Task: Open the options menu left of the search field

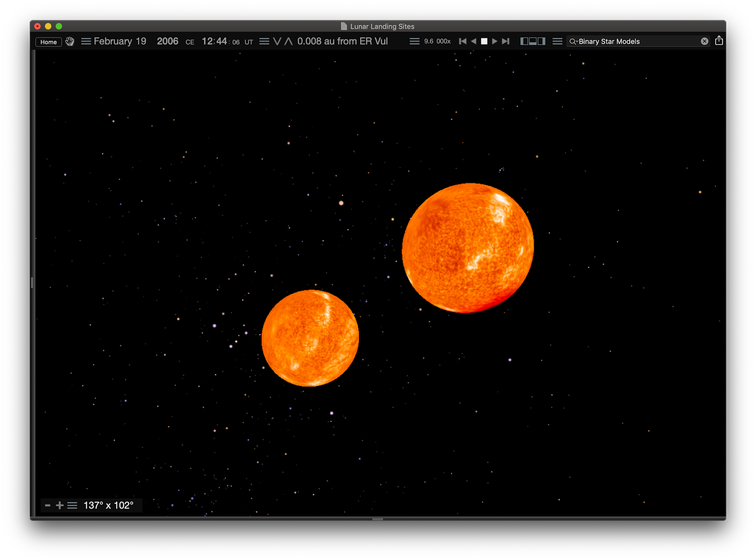Action: point(557,41)
